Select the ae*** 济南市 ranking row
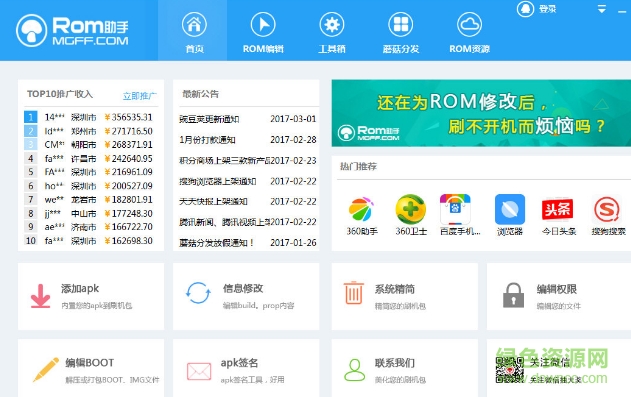The image size is (631, 397). click(89, 227)
